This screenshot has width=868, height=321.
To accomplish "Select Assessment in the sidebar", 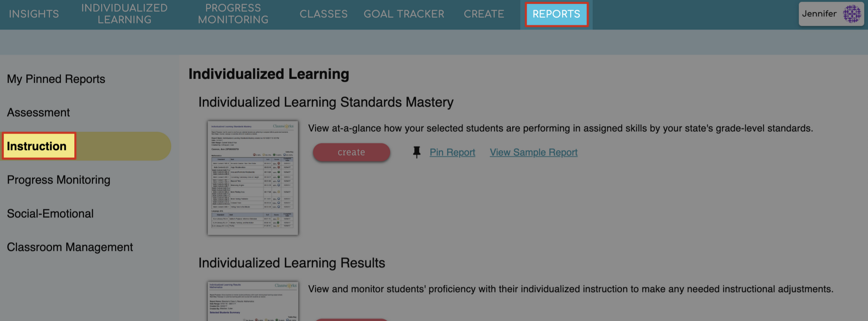I will pyautogui.click(x=38, y=112).
